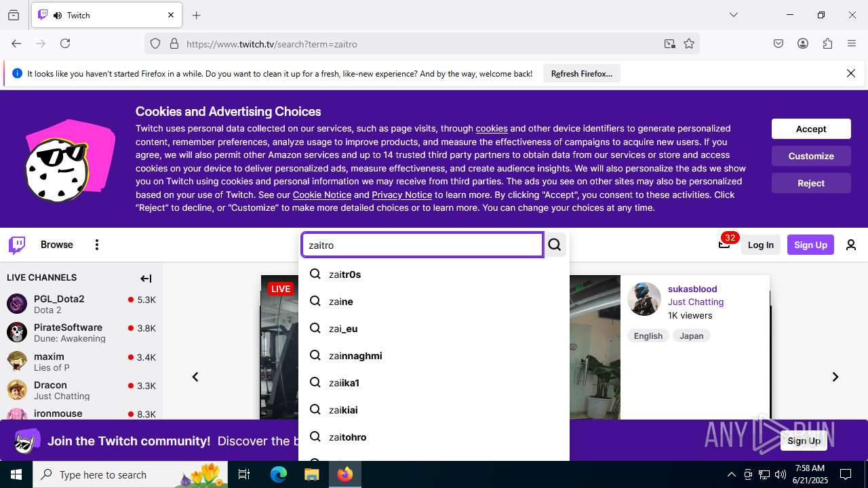Close the Twitch tab

(171, 15)
